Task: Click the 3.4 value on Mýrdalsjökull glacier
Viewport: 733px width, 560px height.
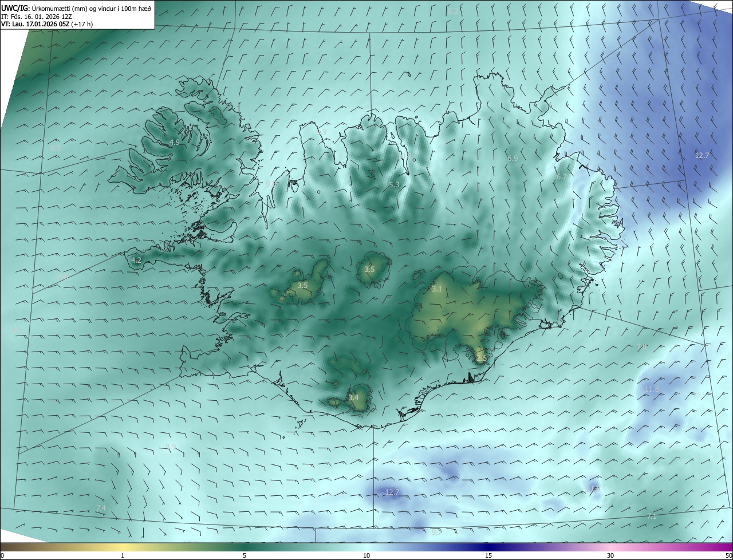Action: tap(353, 397)
